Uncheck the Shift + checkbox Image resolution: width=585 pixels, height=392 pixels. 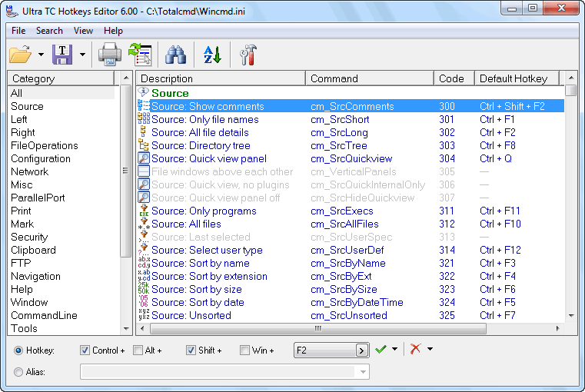(191, 350)
